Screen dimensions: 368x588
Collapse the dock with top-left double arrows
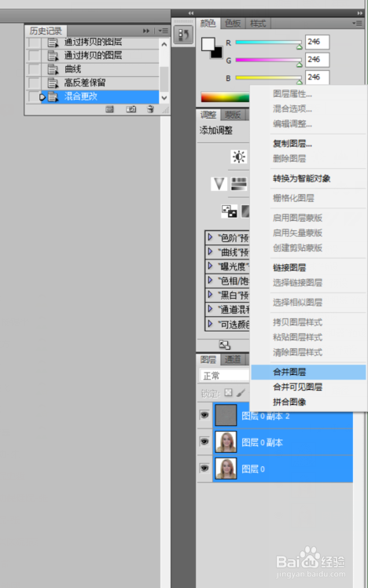pos(191,13)
